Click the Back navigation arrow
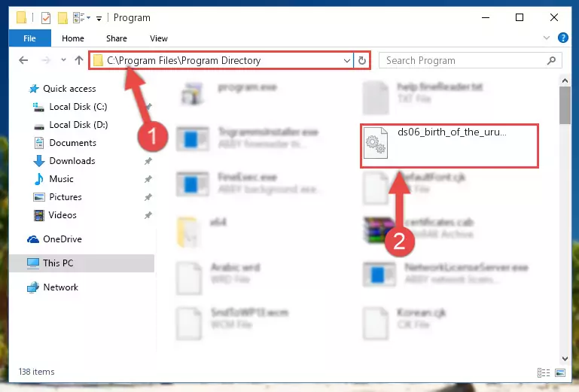This screenshot has width=579, height=392. (x=23, y=60)
